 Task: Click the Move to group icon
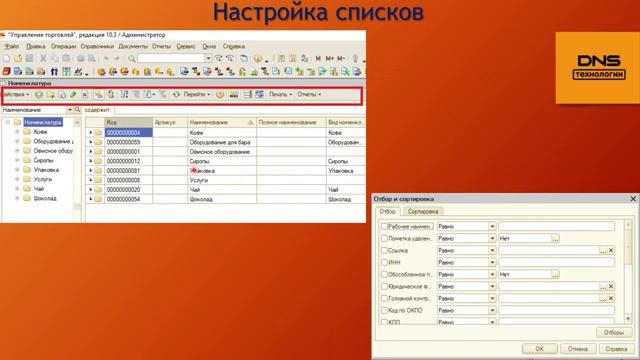click(x=111, y=95)
